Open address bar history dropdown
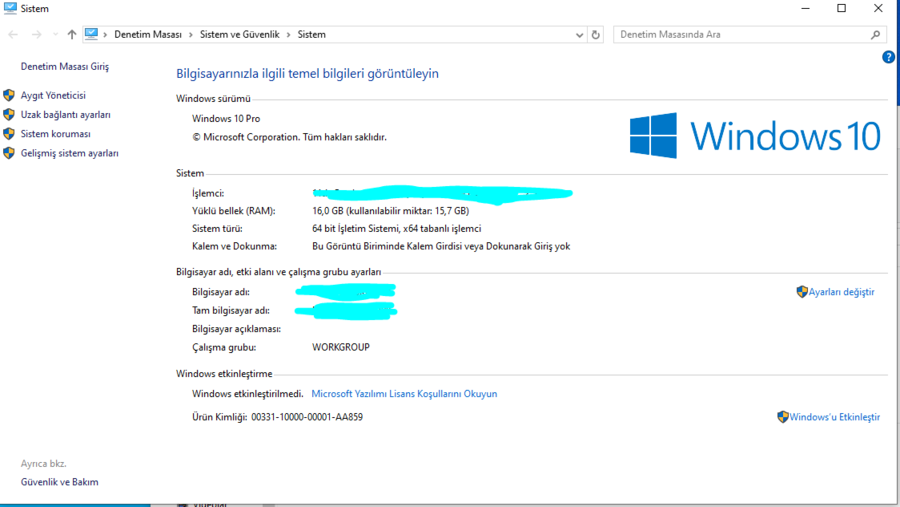The width and height of the screenshot is (900, 507). coord(579,35)
